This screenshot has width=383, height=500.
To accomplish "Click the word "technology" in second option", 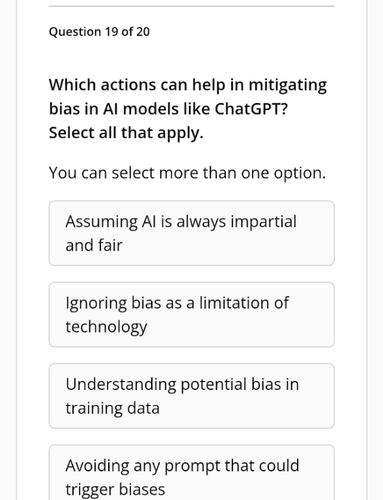I will tap(106, 327).
